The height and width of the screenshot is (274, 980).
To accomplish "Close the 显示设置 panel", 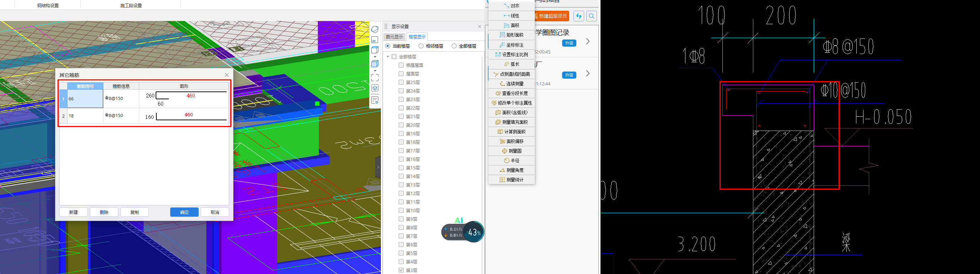I will 480,26.
